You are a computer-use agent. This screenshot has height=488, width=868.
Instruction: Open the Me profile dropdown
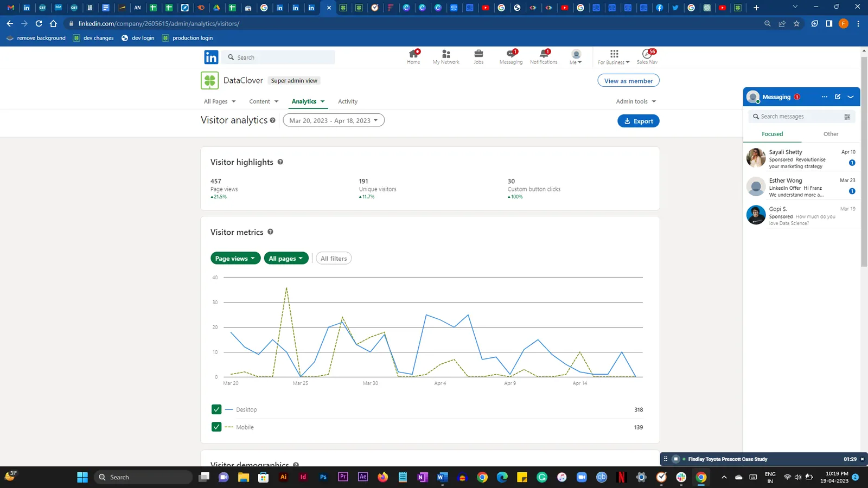point(576,56)
